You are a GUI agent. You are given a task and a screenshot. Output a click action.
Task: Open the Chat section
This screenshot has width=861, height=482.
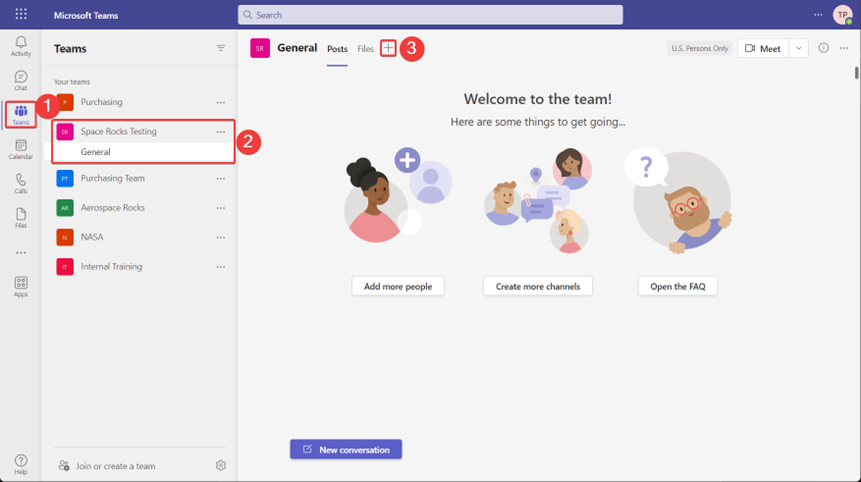(21, 81)
